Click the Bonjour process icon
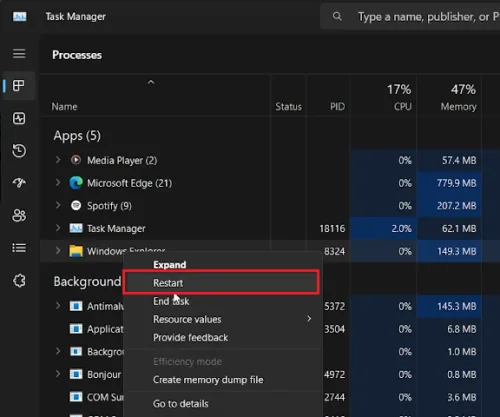500x417 pixels. coord(76,374)
